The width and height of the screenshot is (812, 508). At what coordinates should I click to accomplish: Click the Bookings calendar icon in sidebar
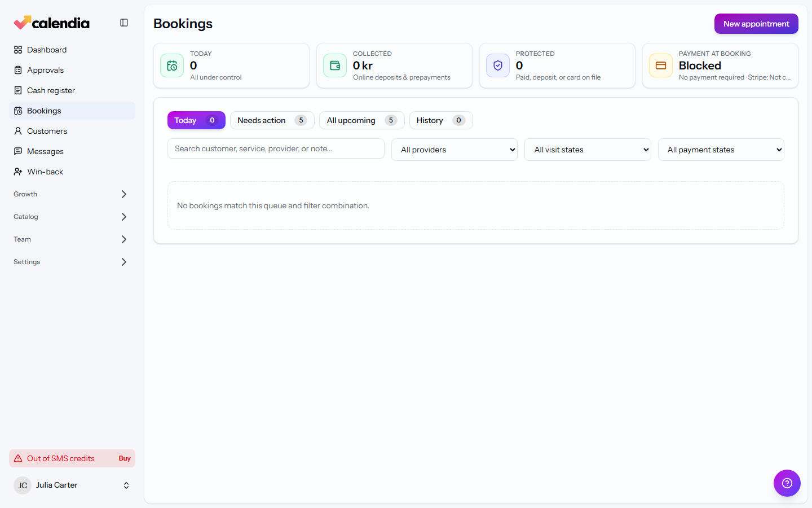click(18, 111)
